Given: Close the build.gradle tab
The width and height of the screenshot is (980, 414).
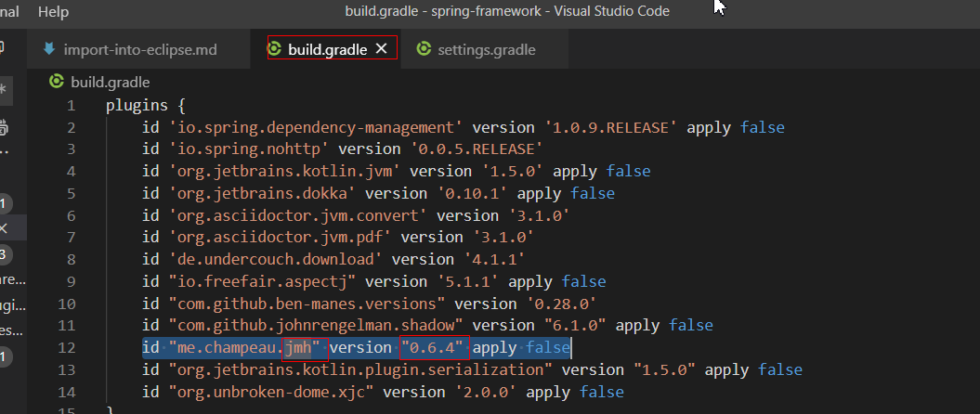Looking at the screenshot, I should pos(381,48).
